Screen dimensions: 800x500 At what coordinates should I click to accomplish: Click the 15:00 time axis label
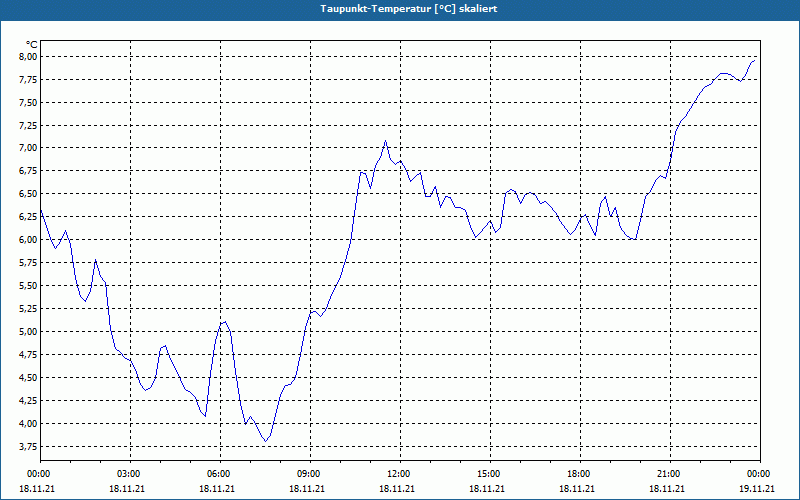(x=490, y=474)
